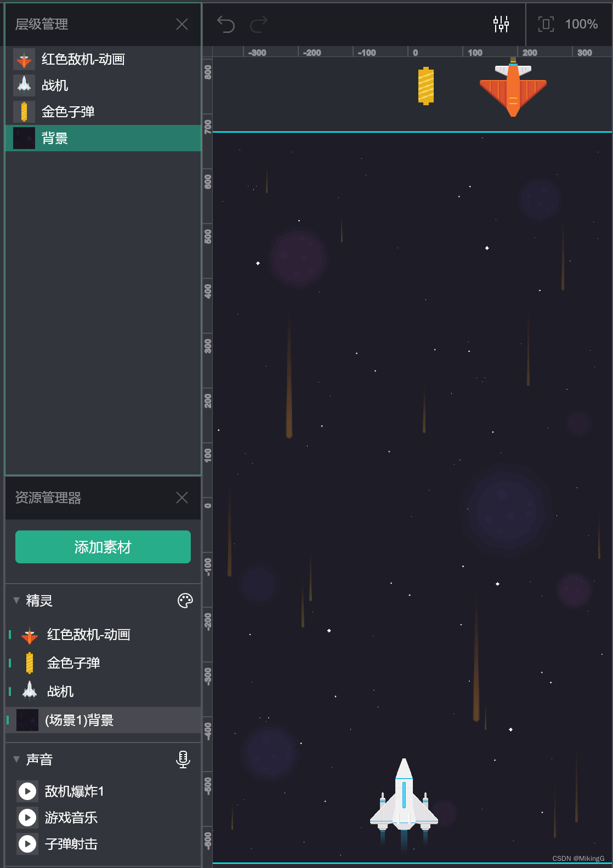Click the redo arrow icon

(259, 24)
